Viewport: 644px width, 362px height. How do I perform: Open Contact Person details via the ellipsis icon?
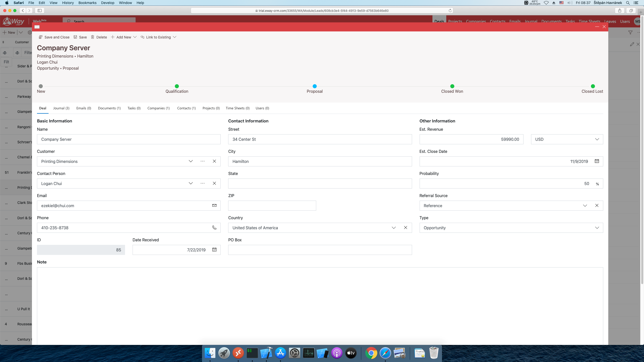[x=203, y=183]
